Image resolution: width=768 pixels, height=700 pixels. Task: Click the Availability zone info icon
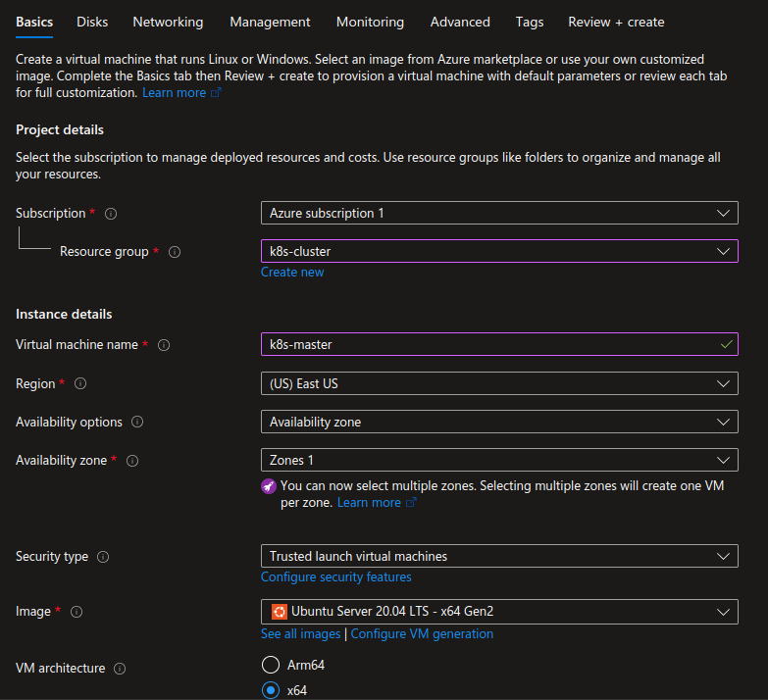point(132,461)
